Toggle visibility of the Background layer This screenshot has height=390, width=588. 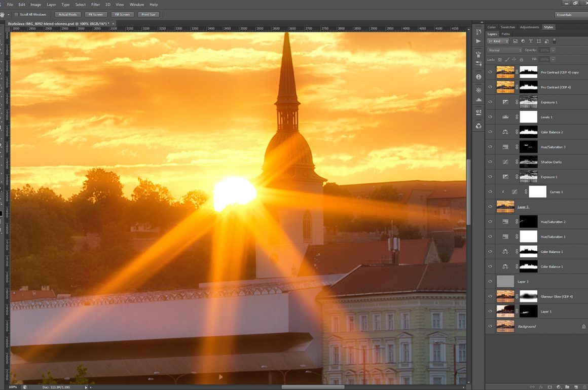coord(490,326)
